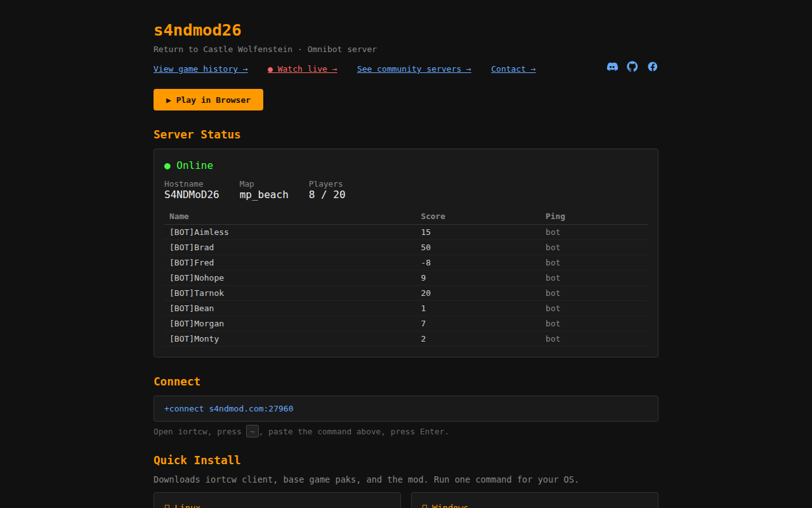
Task: Click Tarnok's score value 20
Action: [426, 293]
